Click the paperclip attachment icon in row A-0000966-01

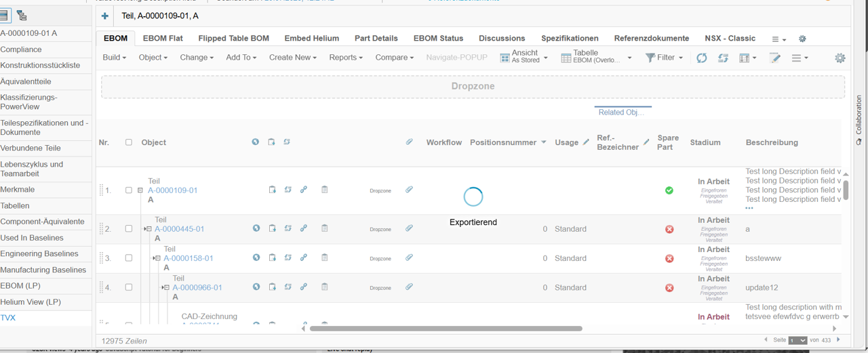pyautogui.click(x=409, y=287)
